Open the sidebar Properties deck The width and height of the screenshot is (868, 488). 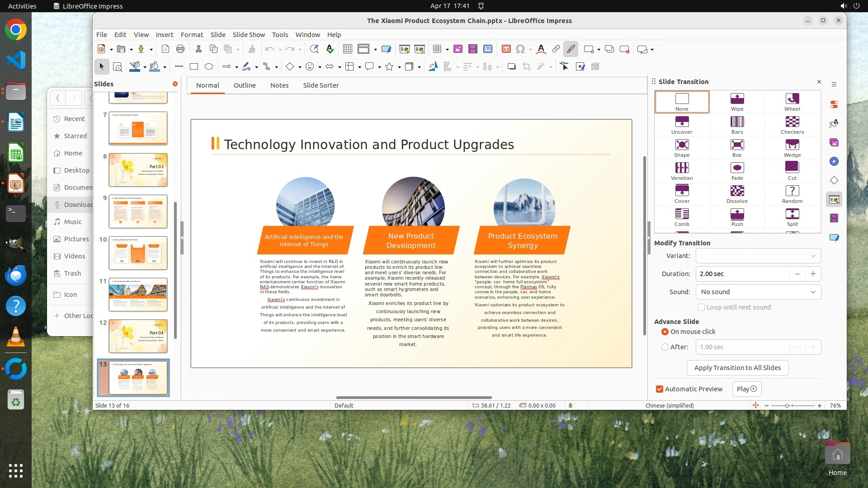point(834,104)
